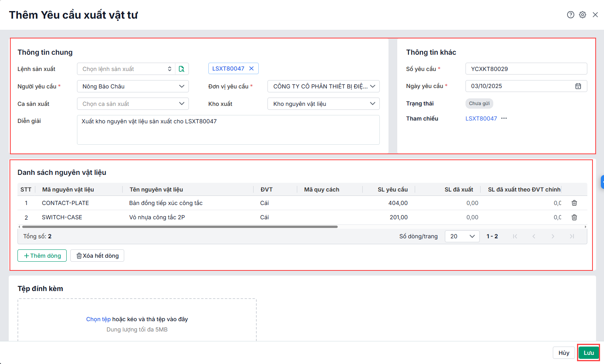Expand the Kho xuất dropdown

(372, 104)
